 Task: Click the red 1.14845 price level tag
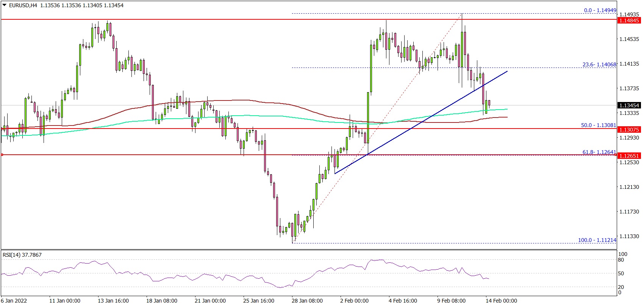coord(629,20)
